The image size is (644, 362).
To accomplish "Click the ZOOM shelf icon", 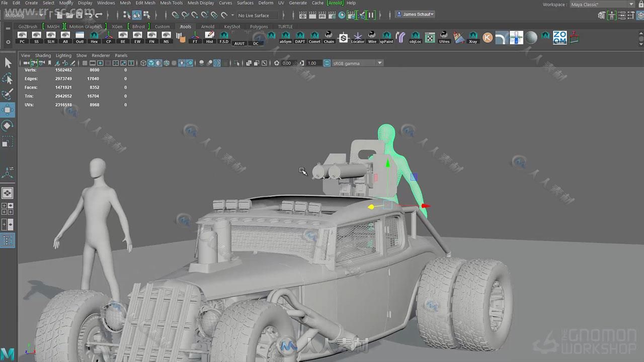I will coord(559,37).
